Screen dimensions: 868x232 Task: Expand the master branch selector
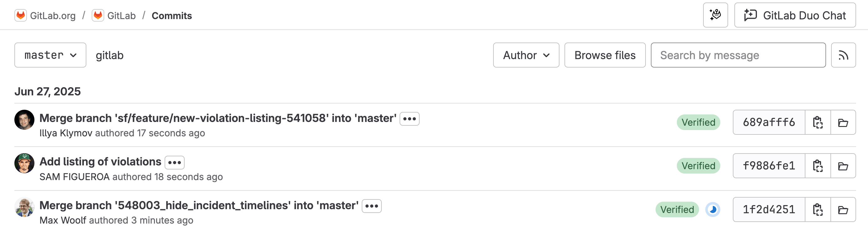[50, 55]
